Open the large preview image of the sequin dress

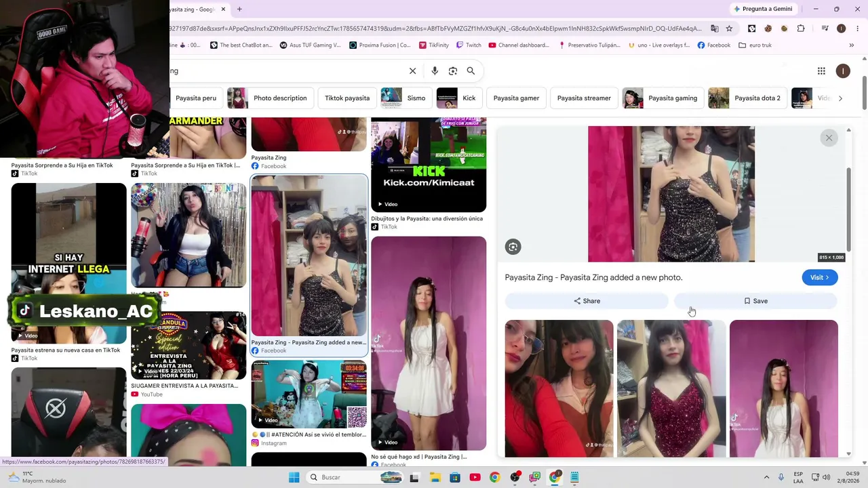pos(671,194)
